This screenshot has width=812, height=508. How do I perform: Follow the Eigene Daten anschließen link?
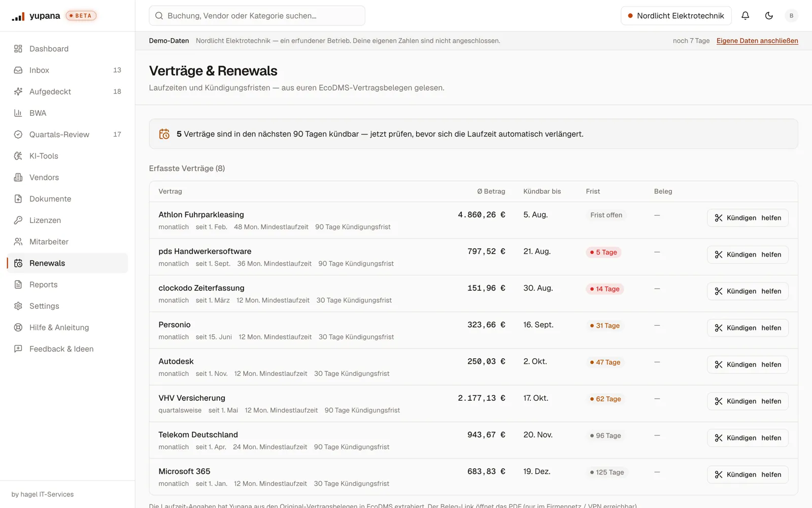coord(757,41)
